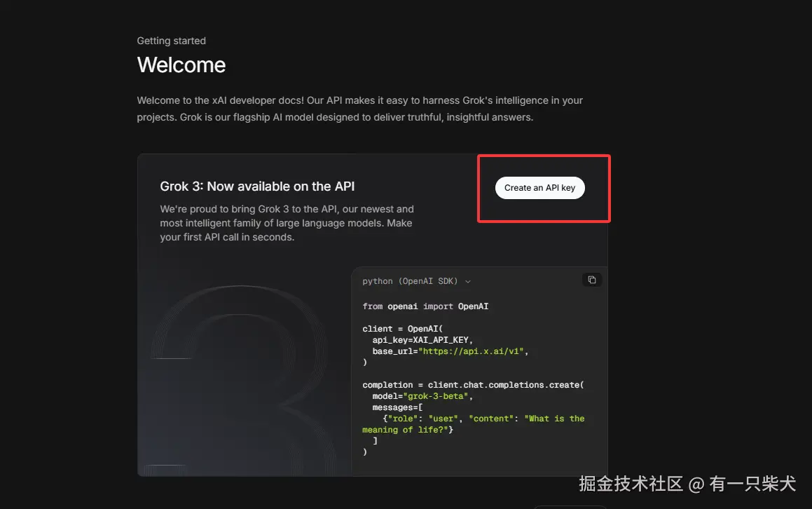Click the https://api.x.ai/v1 URL string
Screen dimensions: 812x509
pyautogui.click(x=472, y=351)
